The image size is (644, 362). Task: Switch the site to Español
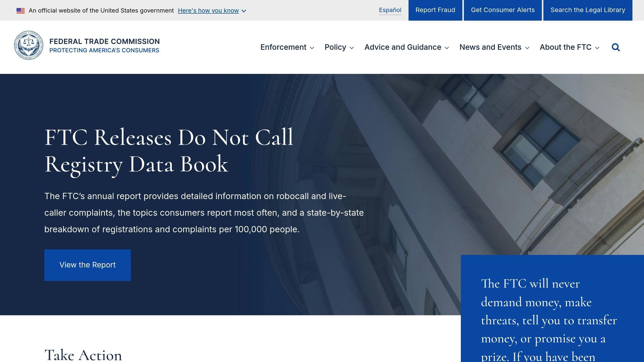tap(390, 10)
